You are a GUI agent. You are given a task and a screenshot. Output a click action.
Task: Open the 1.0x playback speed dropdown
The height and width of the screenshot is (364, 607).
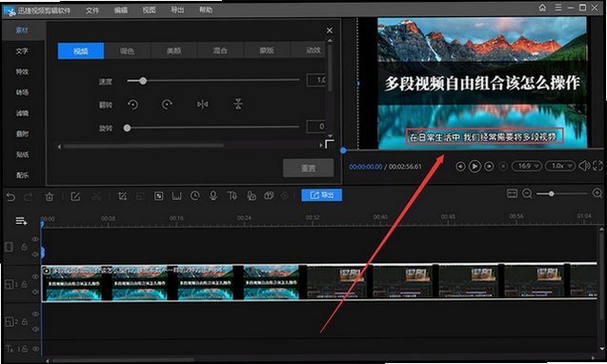[x=560, y=166]
